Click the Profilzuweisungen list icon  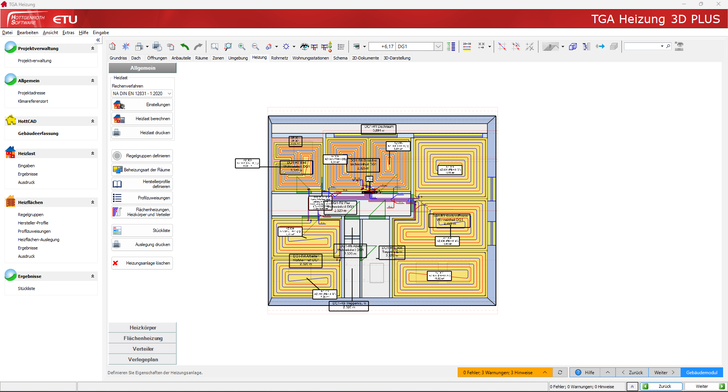point(117,198)
